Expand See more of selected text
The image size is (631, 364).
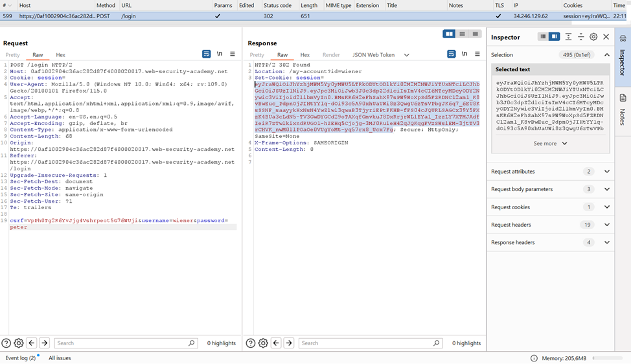[550, 144]
